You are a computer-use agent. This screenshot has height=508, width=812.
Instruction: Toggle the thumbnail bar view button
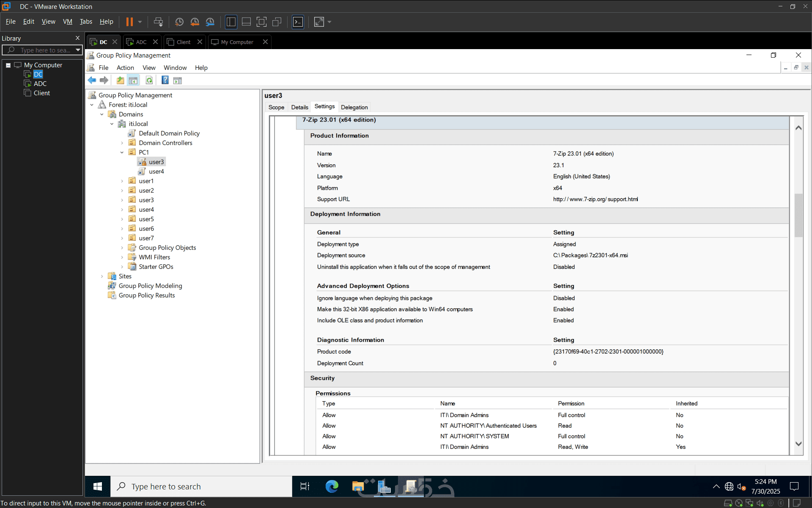246,22
